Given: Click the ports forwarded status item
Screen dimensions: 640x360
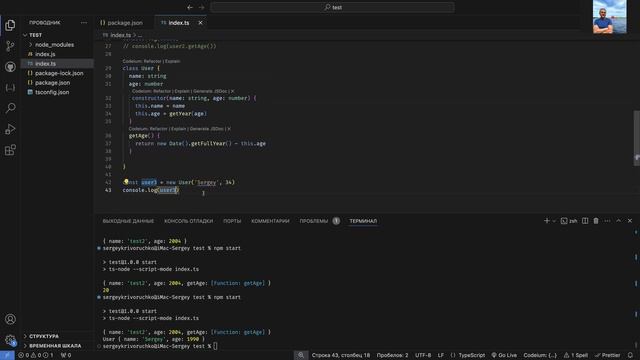Looking at the screenshot, I should [x=66, y=355].
